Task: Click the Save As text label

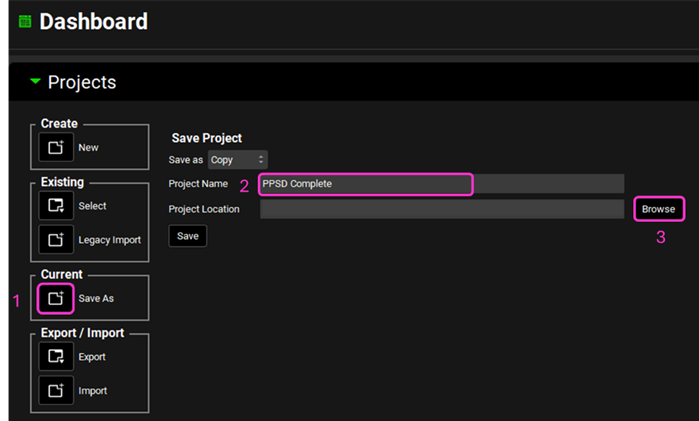Action: coord(96,298)
